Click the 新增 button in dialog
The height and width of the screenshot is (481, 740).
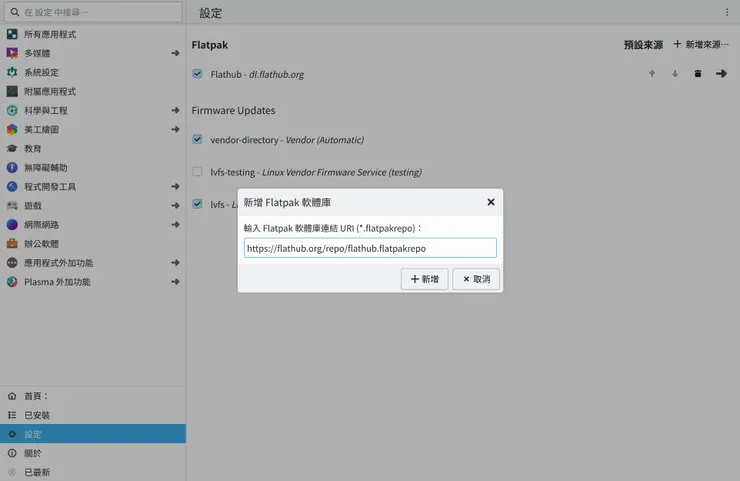[424, 279]
